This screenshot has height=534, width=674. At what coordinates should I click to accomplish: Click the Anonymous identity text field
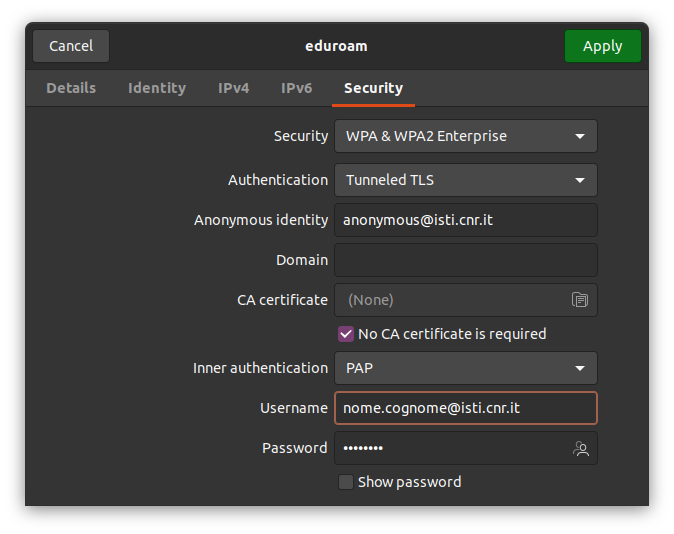tap(465, 220)
